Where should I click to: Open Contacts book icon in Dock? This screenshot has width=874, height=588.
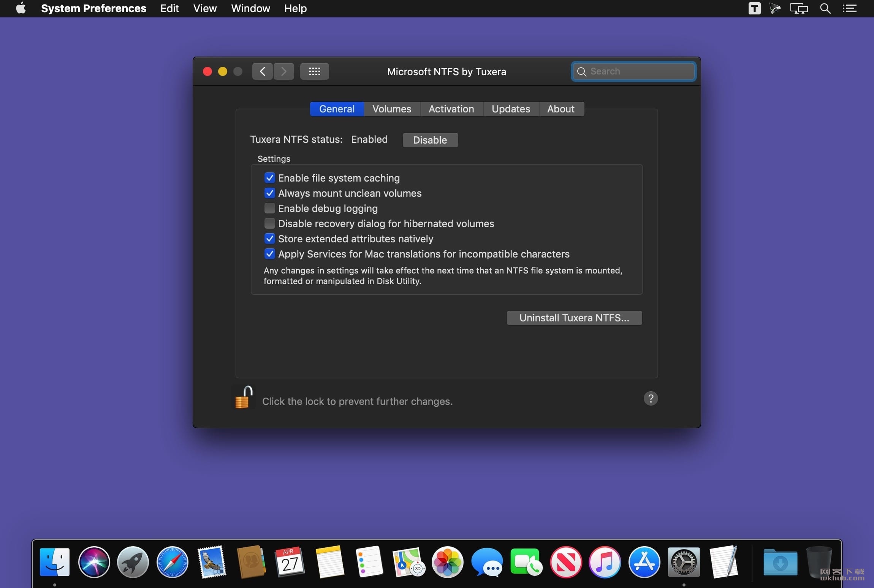[251, 562]
